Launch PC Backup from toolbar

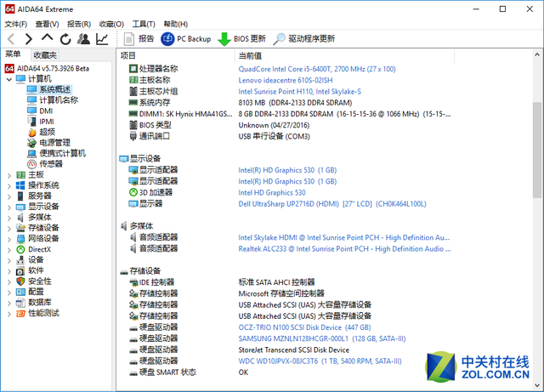[x=186, y=39]
